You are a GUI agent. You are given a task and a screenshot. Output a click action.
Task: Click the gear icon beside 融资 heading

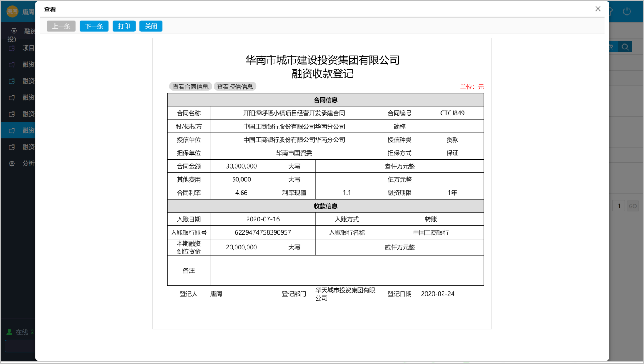point(14,31)
